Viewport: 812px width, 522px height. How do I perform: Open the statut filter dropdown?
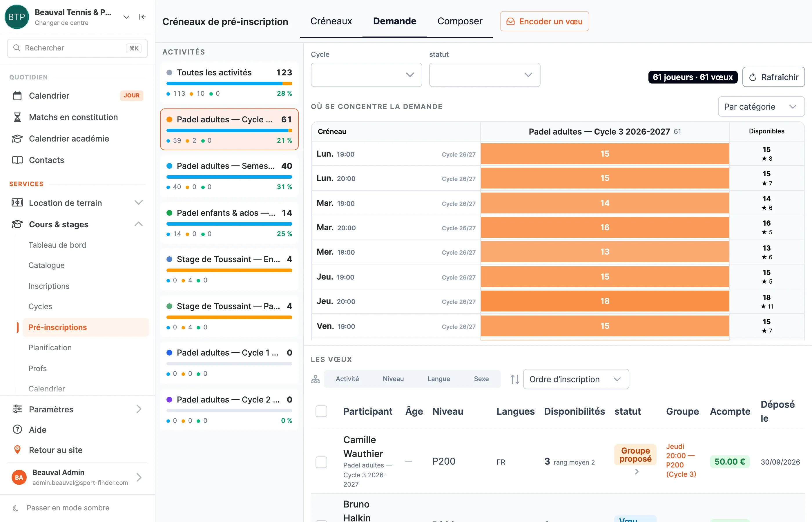tap(485, 75)
